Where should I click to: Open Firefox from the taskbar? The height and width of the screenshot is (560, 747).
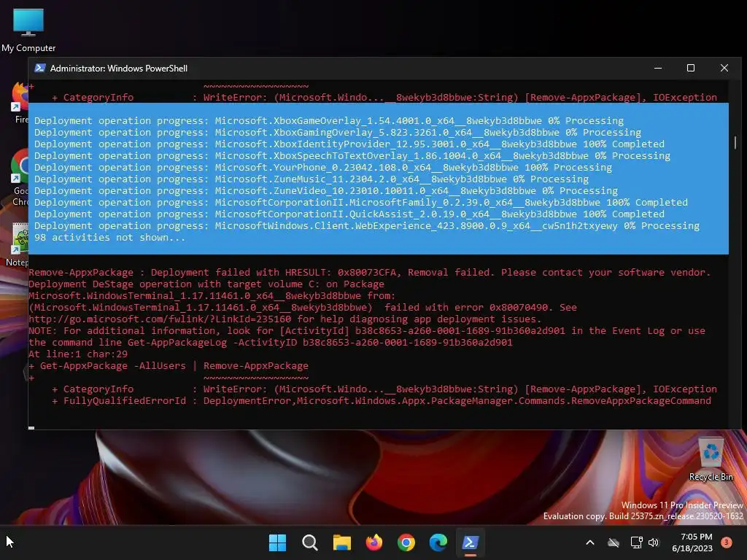374,542
